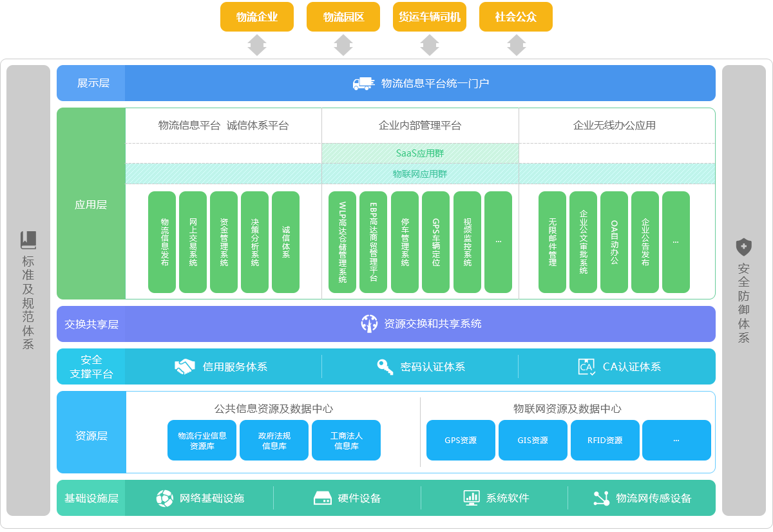Click the shield icon above 安全防御体系
The height and width of the screenshot is (532, 773).
click(x=743, y=247)
